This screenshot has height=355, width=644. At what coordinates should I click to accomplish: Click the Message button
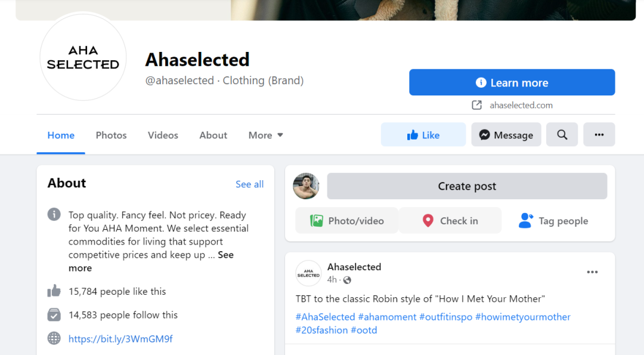506,135
